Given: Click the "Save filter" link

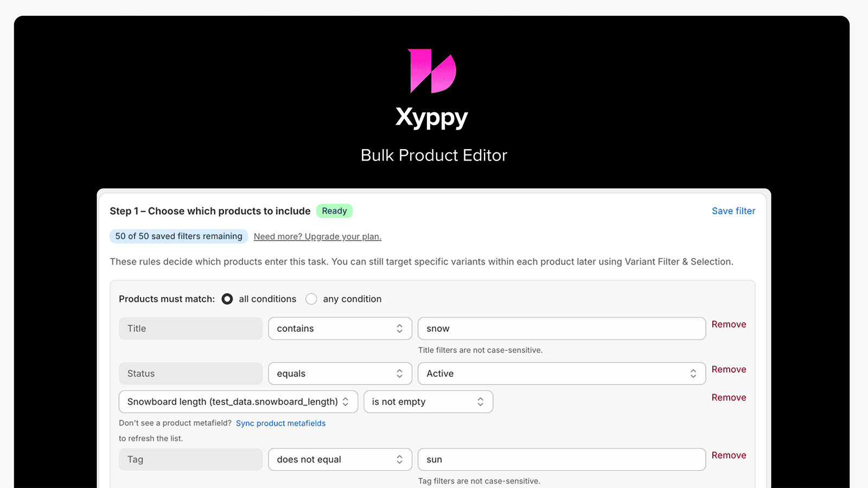Looking at the screenshot, I should 733,211.
